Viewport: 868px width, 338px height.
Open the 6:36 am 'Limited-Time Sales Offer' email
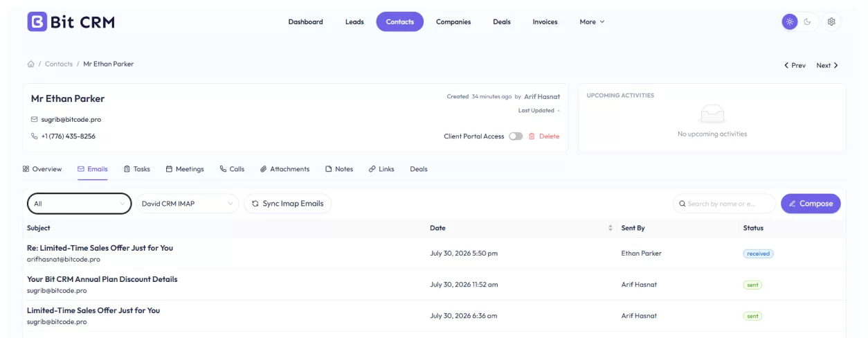pyautogui.click(x=93, y=310)
